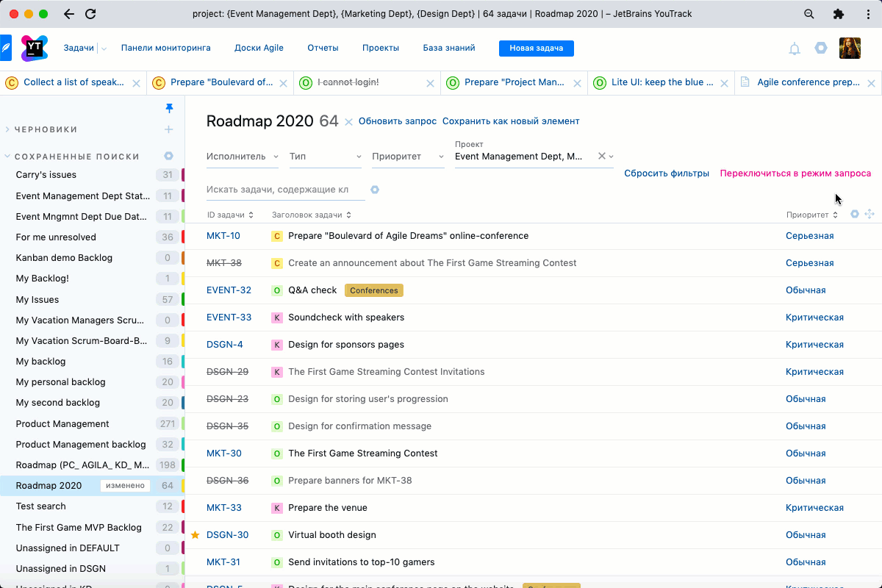Click the Новая задача button
882x588 pixels.
536,48
